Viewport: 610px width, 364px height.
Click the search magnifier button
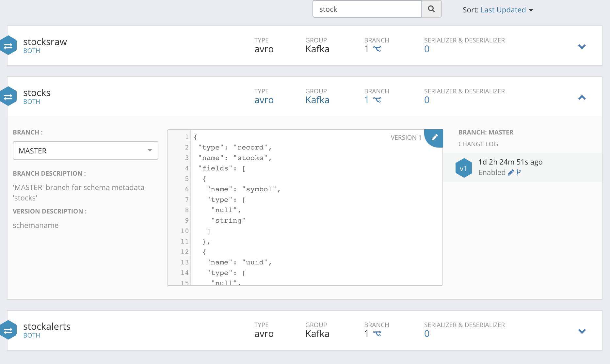tap(431, 9)
